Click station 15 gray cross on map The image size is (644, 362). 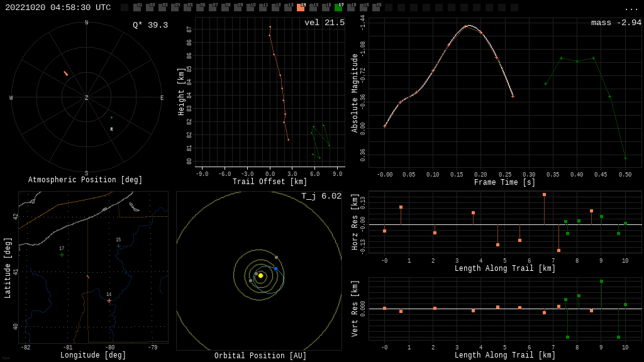pos(118,246)
